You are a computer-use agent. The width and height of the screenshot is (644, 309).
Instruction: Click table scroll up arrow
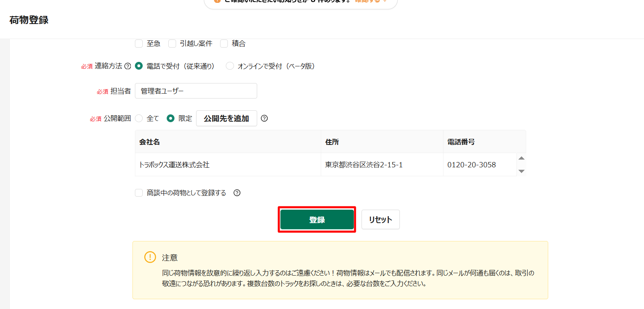(x=521, y=158)
